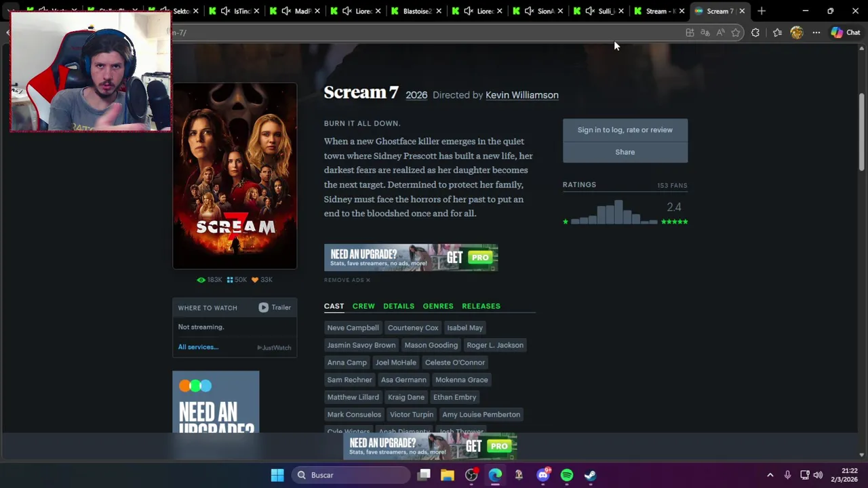Click the Buscar taskbar search field

(351, 475)
